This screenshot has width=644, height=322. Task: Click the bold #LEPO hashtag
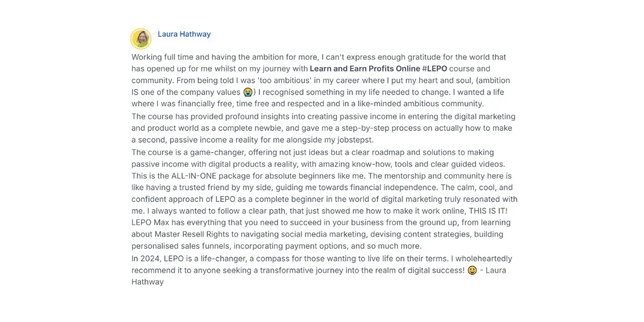pyautogui.click(x=435, y=69)
